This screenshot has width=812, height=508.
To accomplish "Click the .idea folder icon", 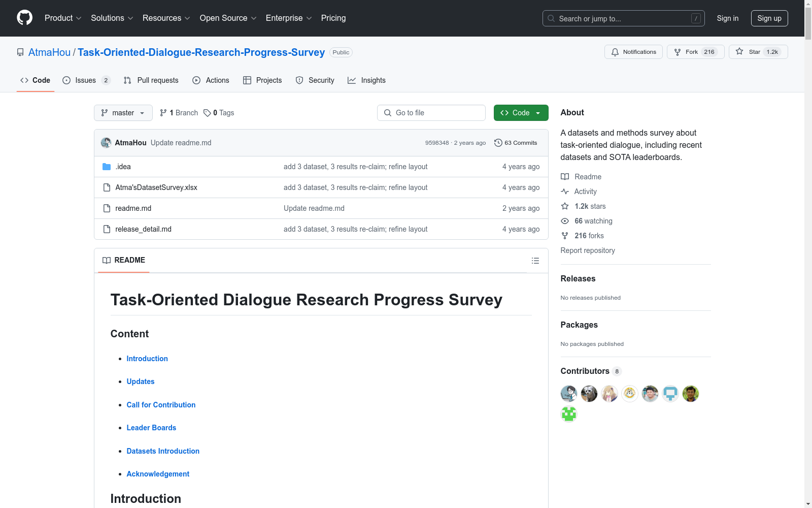I will [x=107, y=167].
